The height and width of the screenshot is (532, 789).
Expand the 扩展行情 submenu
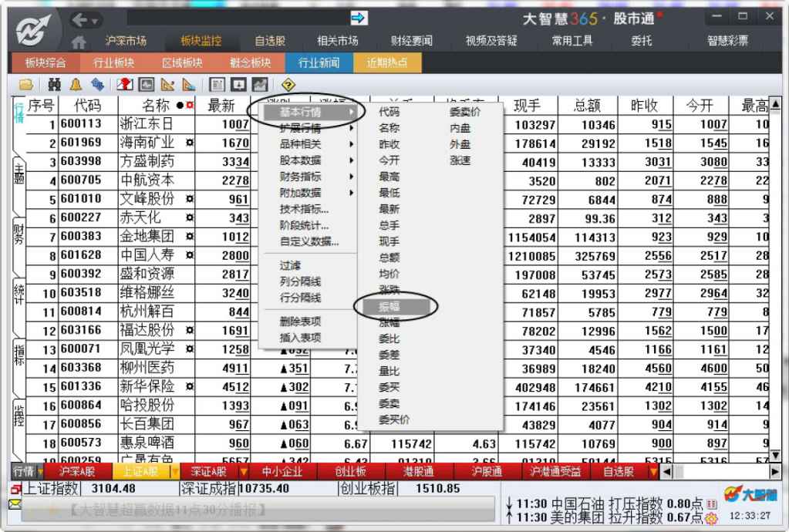click(311, 128)
